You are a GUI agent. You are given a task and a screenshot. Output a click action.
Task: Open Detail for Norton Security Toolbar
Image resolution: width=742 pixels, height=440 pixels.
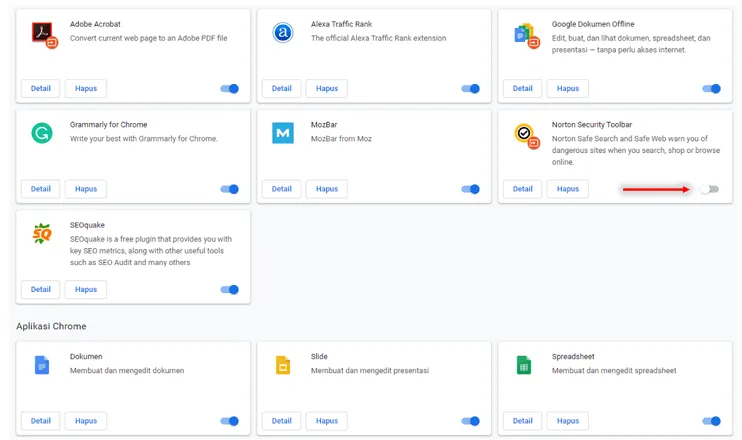pos(522,189)
